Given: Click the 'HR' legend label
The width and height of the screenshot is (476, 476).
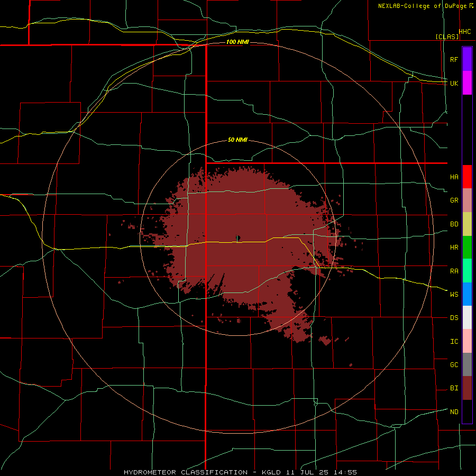Looking at the screenshot, I should [x=454, y=248].
